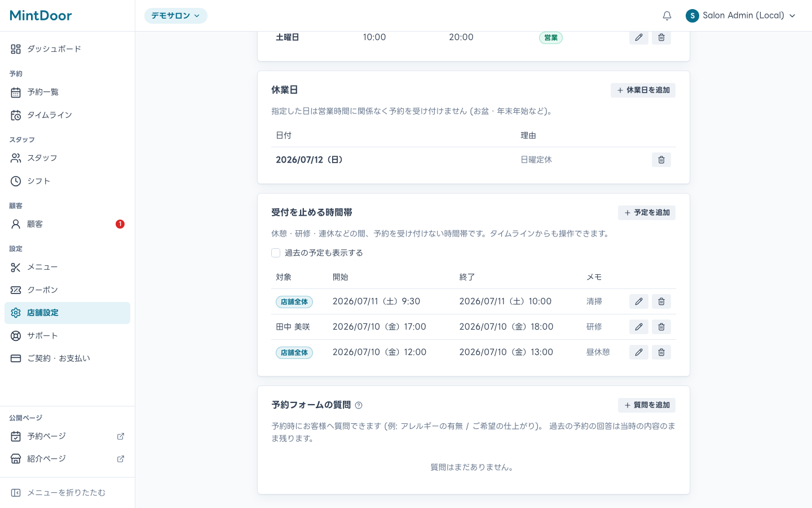Delete the 研修 blocked time entry
Image resolution: width=812 pixels, height=508 pixels.
pos(661,327)
